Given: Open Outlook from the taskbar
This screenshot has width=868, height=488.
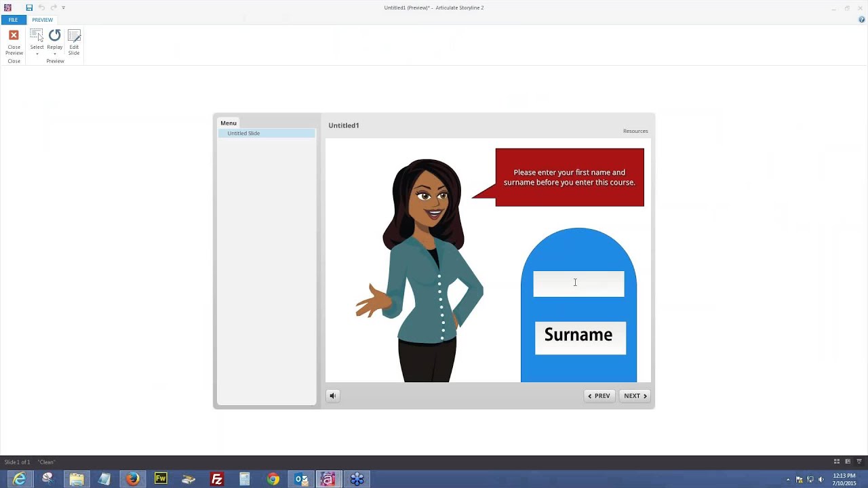Looking at the screenshot, I should click(x=301, y=479).
